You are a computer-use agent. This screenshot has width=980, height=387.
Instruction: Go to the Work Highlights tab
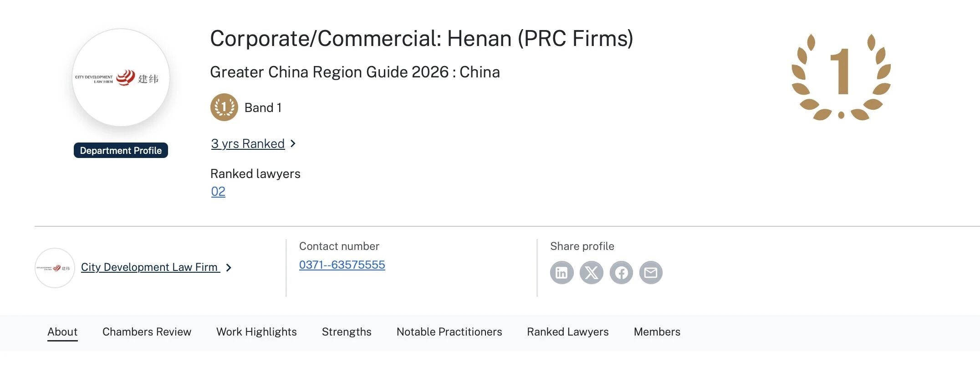click(256, 332)
